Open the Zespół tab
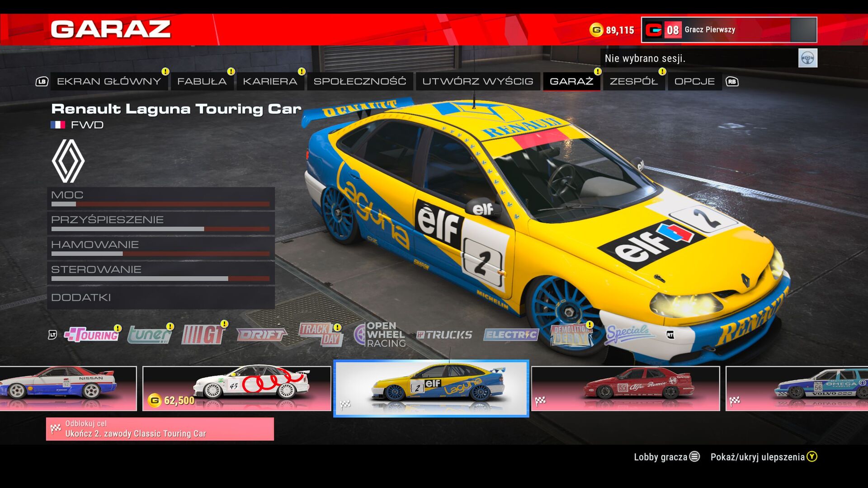 pyautogui.click(x=633, y=82)
